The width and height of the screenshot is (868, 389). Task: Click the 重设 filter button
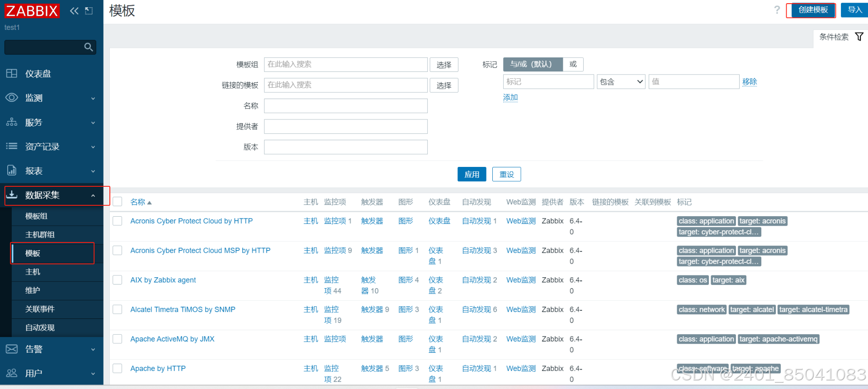[x=506, y=174]
